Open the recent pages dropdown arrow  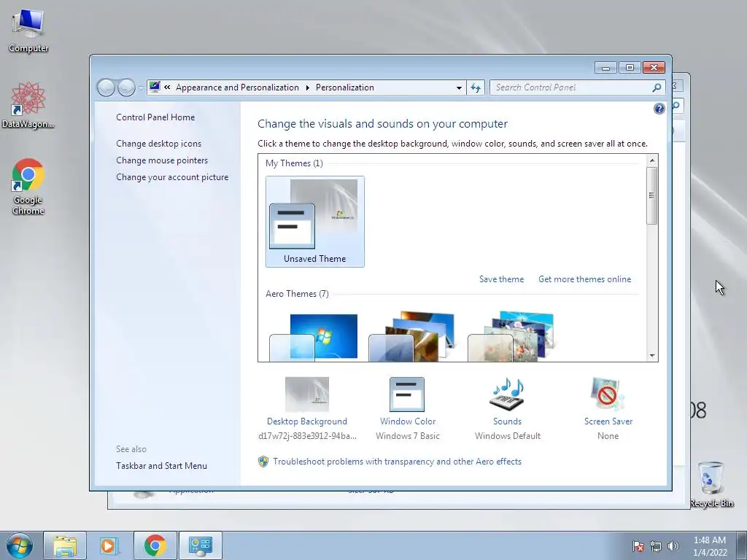[x=141, y=88]
